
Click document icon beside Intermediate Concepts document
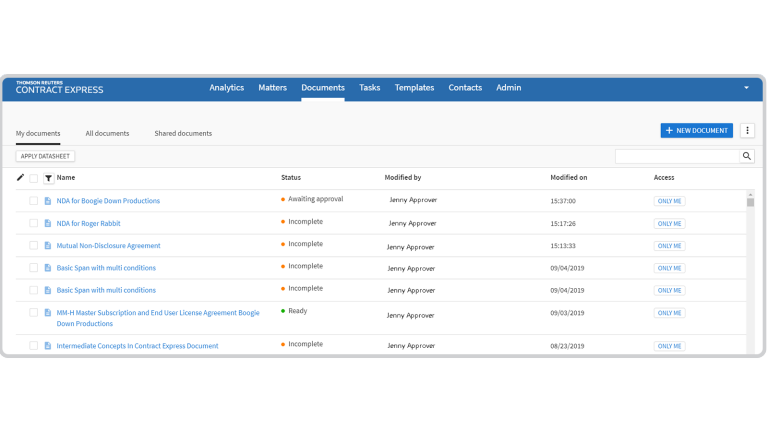point(48,346)
